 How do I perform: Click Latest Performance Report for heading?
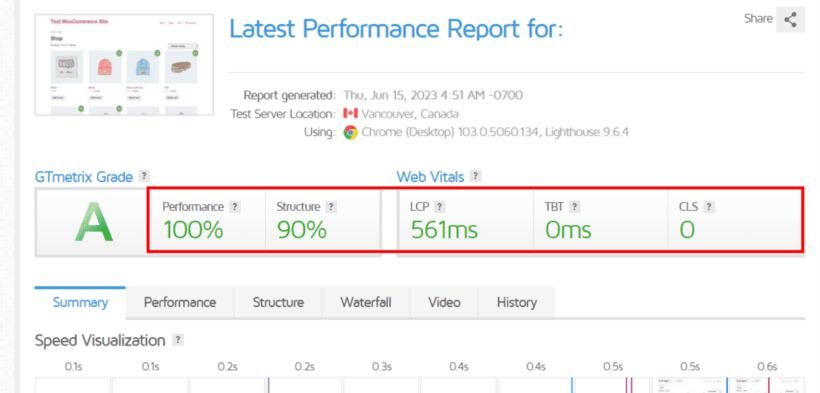pos(396,29)
